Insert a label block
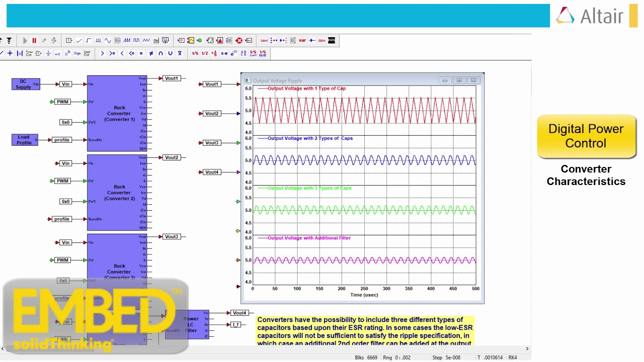644x362 pixels. coord(264,40)
